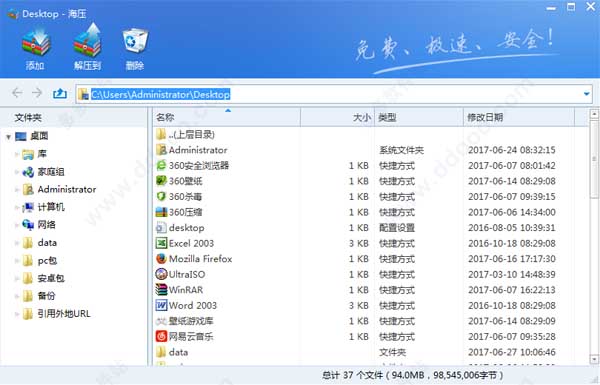Select 网络 in the folder tree
The width and height of the screenshot is (600, 385).
tap(46, 225)
